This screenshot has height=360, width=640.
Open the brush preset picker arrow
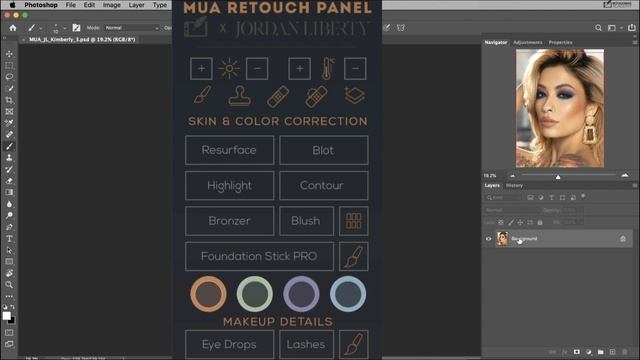(64, 28)
